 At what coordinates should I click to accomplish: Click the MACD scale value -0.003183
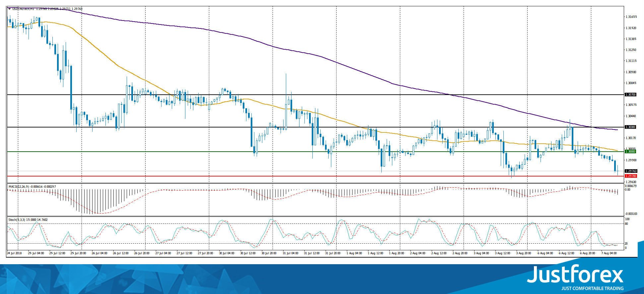point(631,214)
